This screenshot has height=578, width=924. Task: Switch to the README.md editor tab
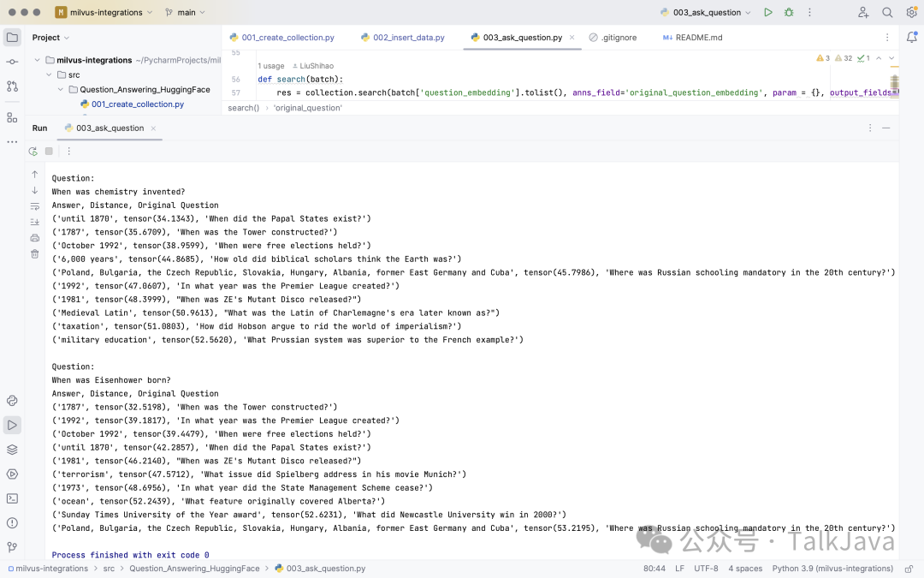(692, 38)
